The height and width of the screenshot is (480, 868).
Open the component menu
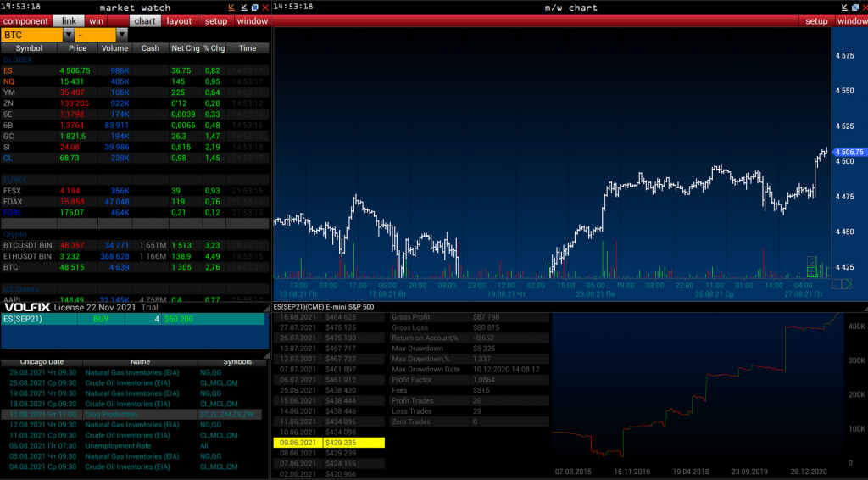[25, 20]
